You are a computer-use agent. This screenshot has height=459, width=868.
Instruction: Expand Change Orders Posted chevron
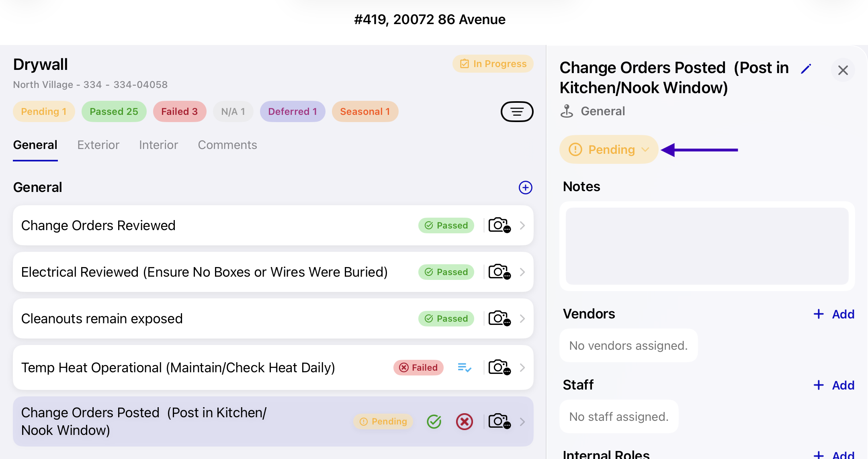pyautogui.click(x=522, y=421)
